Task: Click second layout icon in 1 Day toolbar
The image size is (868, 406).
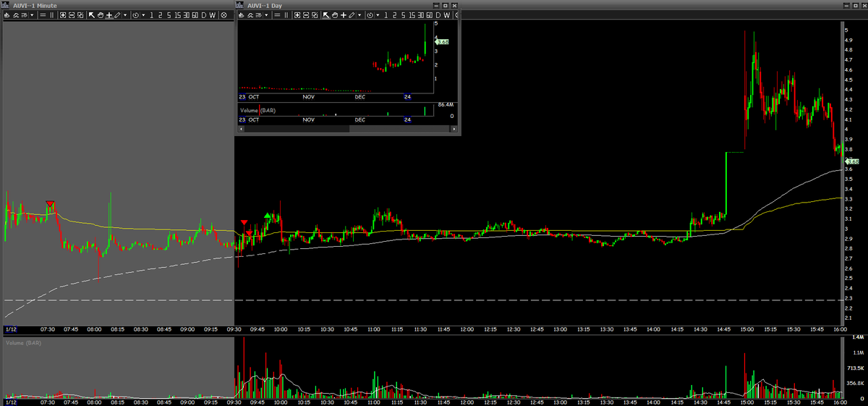Action: coord(306,15)
